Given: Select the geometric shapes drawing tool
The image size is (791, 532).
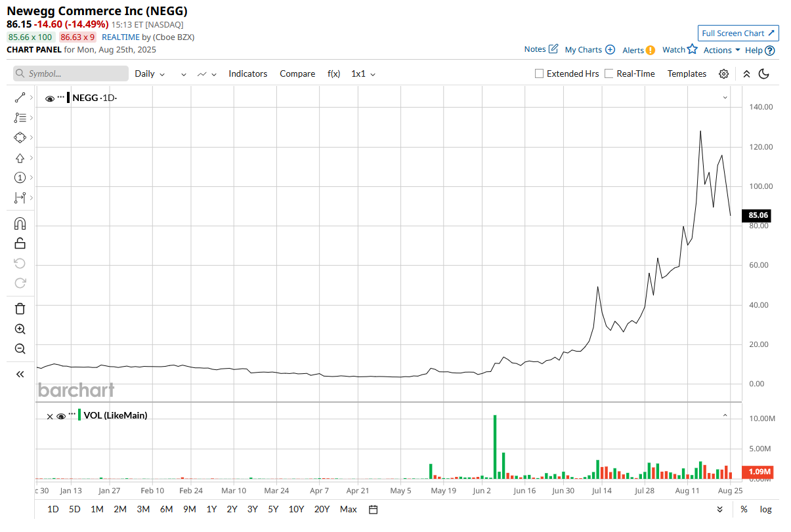Looking at the screenshot, I should pyautogui.click(x=20, y=138).
